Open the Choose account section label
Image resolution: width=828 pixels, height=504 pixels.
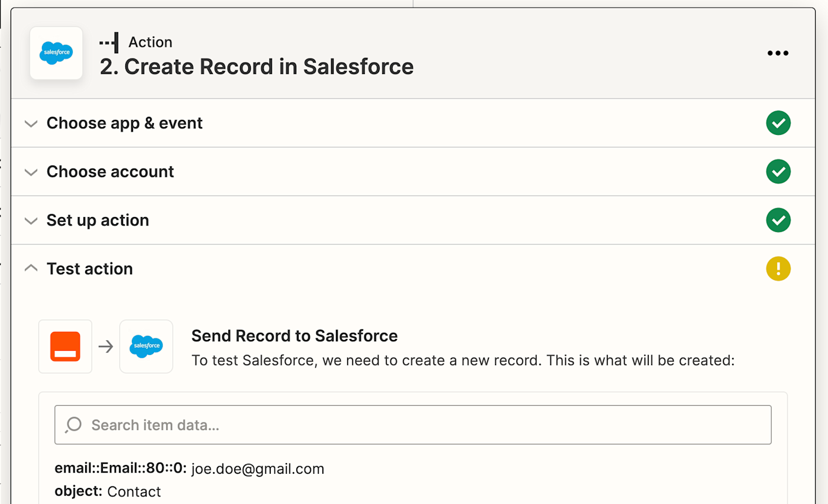click(111, 172)
